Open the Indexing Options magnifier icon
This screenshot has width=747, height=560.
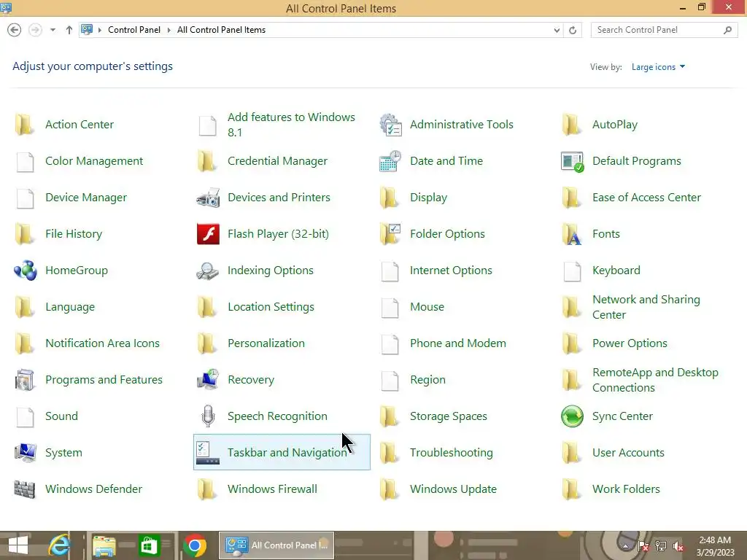point(208,271)
